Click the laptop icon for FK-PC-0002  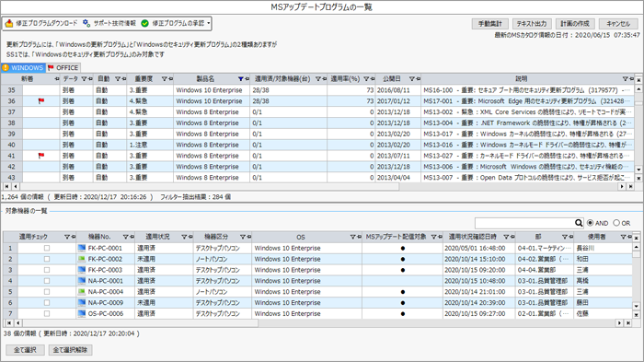tap(81, 259)
